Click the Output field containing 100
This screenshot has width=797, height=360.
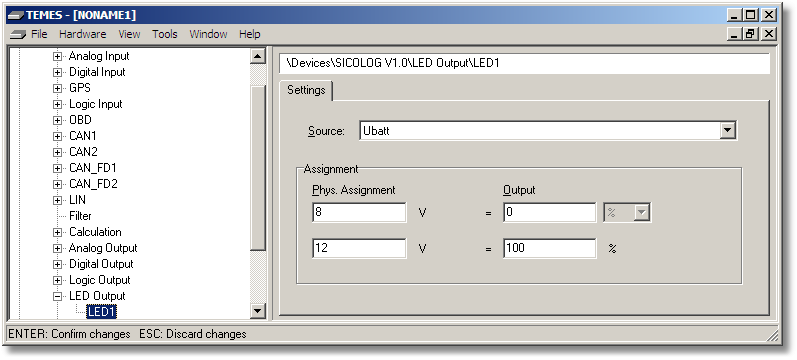tap(549, 248)
